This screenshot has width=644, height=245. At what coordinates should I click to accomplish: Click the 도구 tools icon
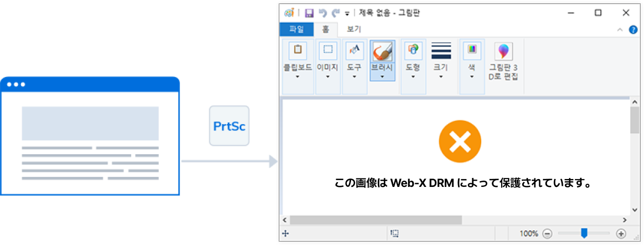tap(354, 50)
